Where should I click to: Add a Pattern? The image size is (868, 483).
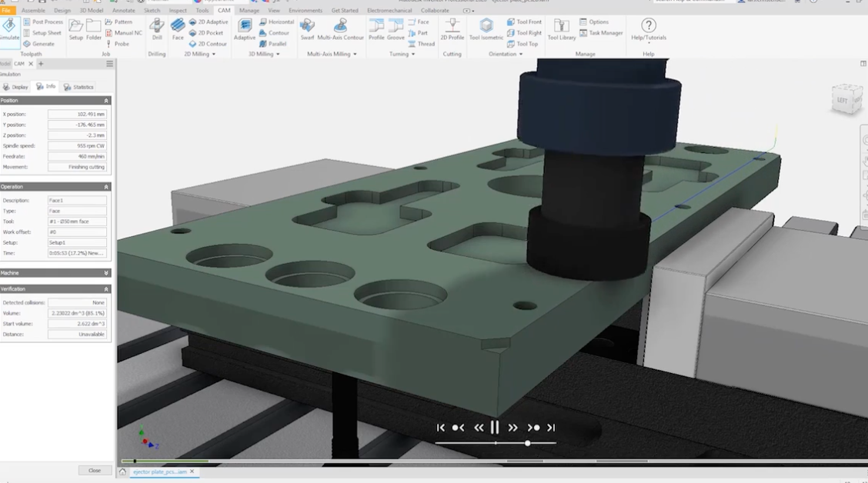coord(119,22)
